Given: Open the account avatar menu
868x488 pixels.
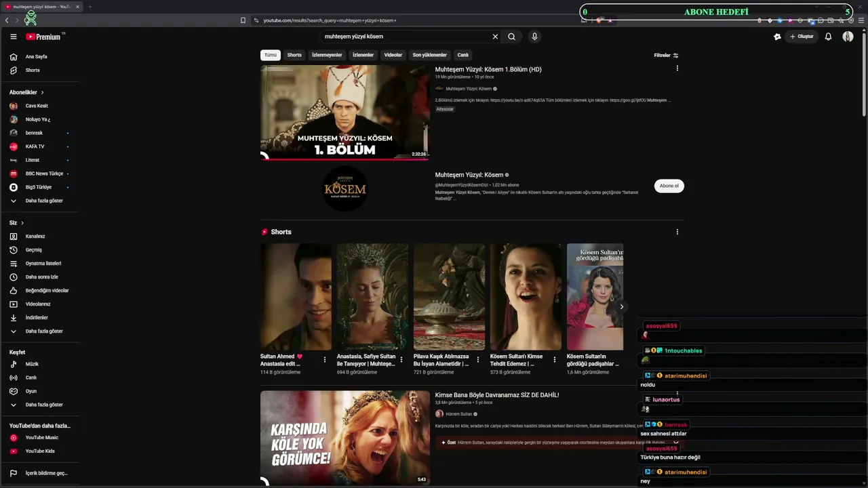Looking at the screenshot, I should pos(848,37).
